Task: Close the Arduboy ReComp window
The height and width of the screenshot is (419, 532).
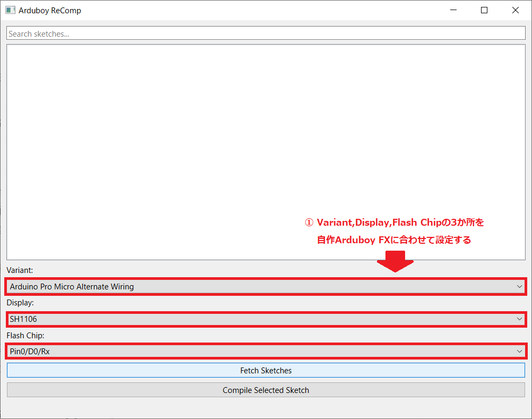Action: coord(515,10)
